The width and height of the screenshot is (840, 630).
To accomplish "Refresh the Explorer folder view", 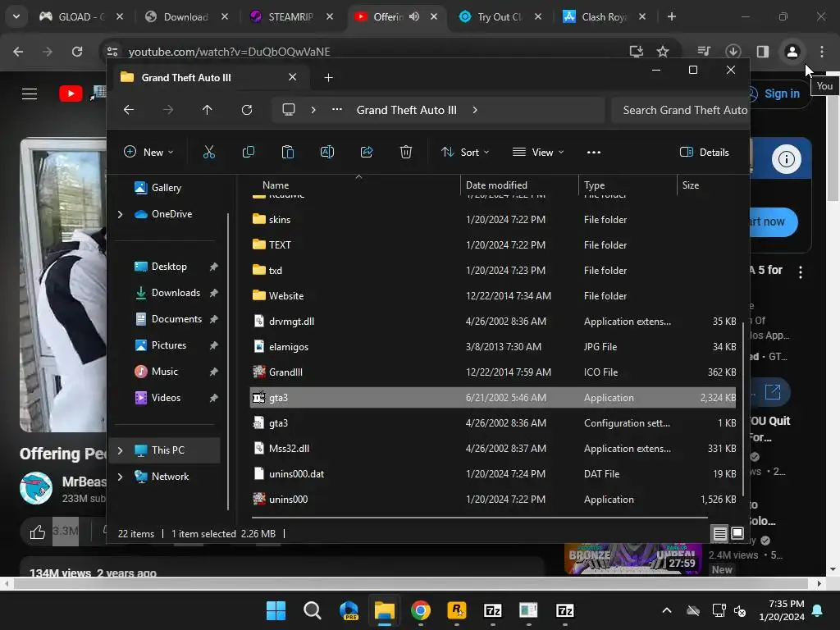I will pyautogui.click(x=246, y=110).
